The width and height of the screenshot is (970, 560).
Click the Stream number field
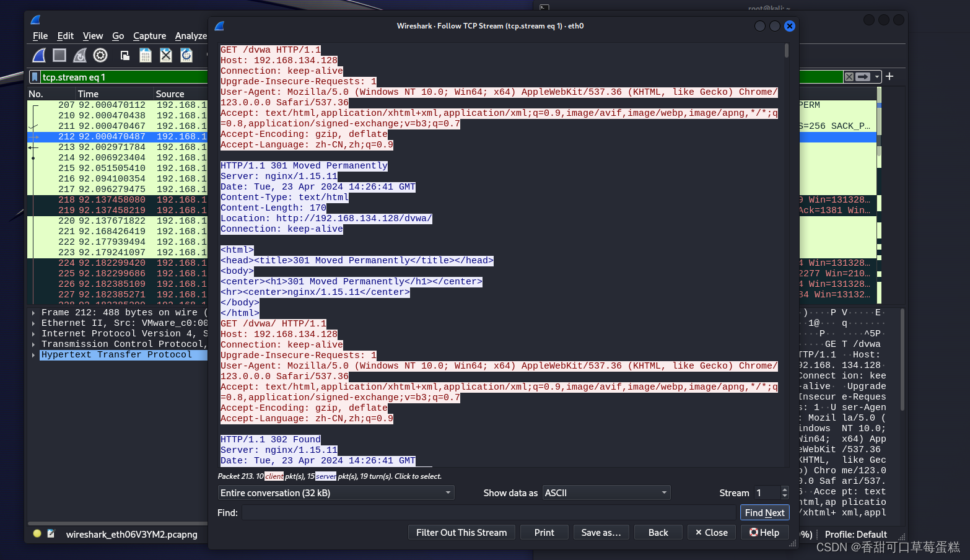tap(767, 492)
